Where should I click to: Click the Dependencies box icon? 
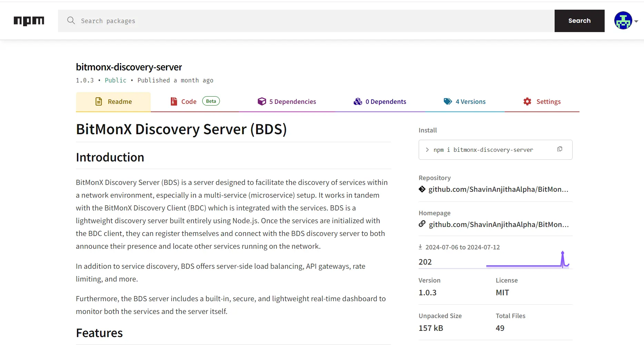pos(262,101)
